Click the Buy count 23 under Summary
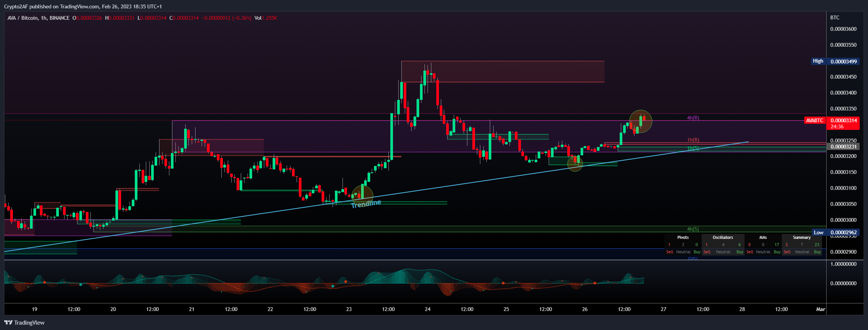The height and width of the screenshot is (330, 868). [x=817, y=245]
